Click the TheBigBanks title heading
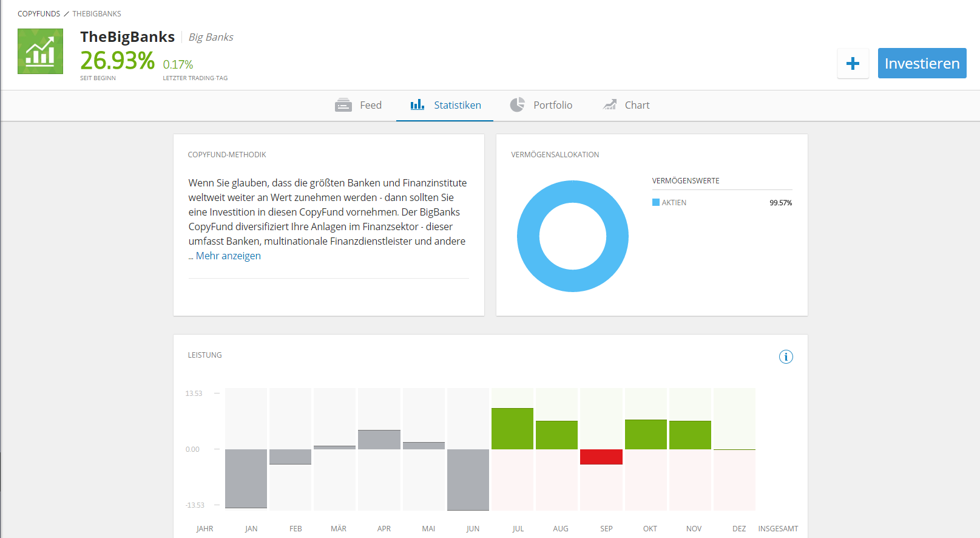980x538 pixels. 127,36
